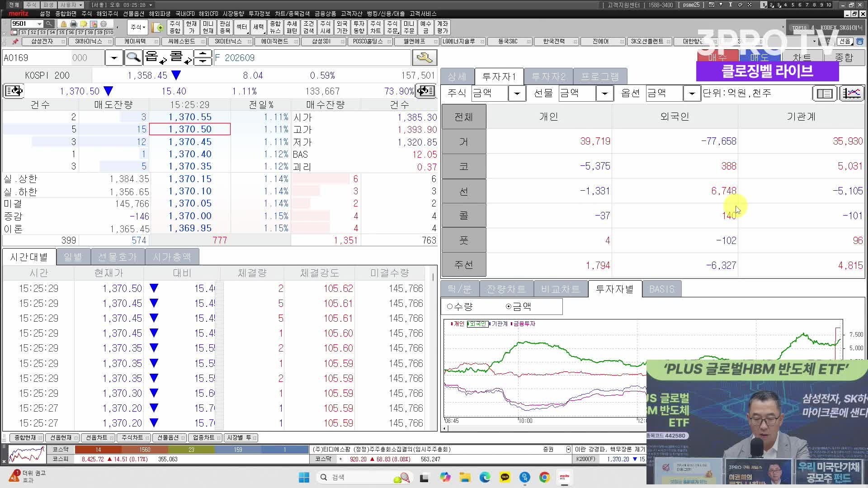The image size is (868, 488).
Task: Open KakaoTalk from the taskbar
Action: point(505,477)
